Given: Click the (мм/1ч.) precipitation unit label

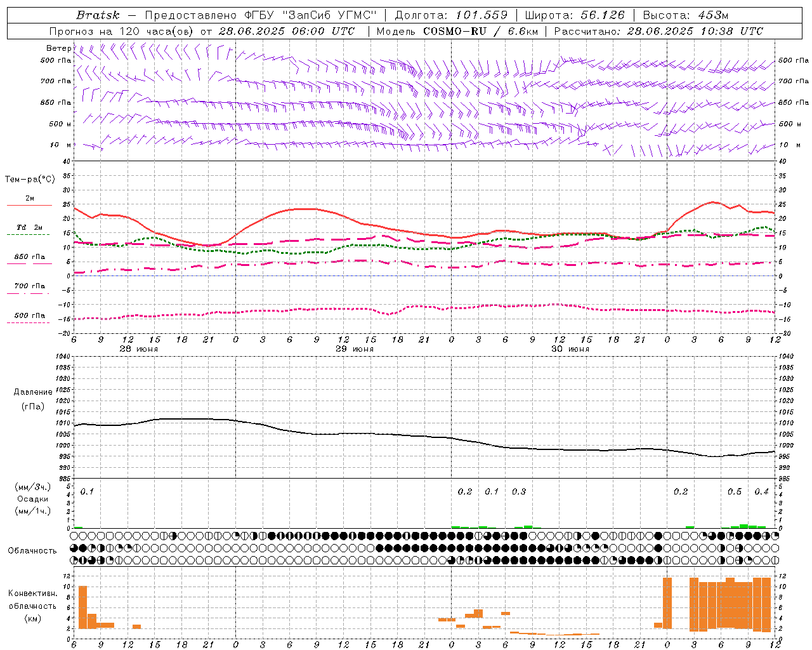Looking at the screenshot, I should (x=33, y=511).
